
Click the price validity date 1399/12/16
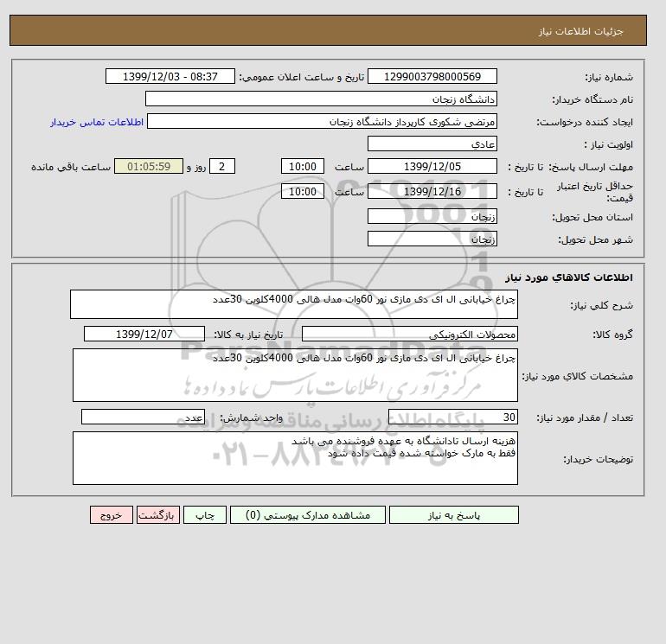tap(432, 191)
